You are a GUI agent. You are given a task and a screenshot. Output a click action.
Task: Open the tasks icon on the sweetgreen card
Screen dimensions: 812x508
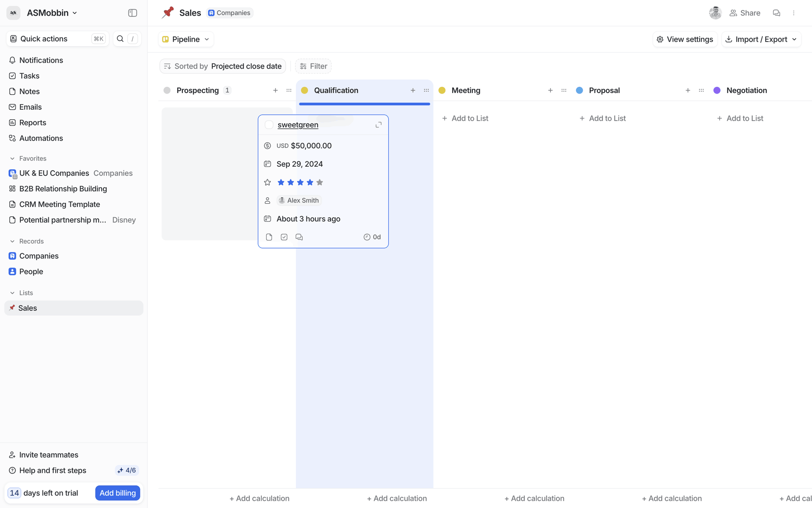pyautogui.click(x=284, y=237)
